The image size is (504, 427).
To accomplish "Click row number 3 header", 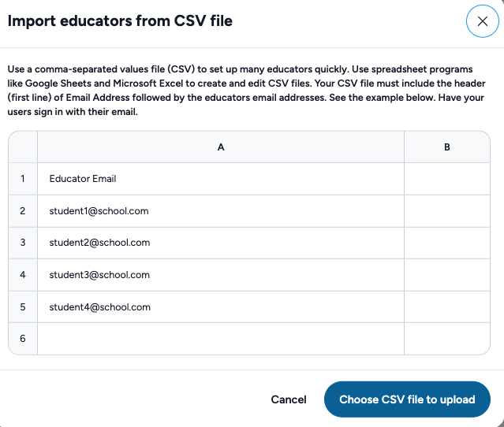I will (x=23, y=243).
